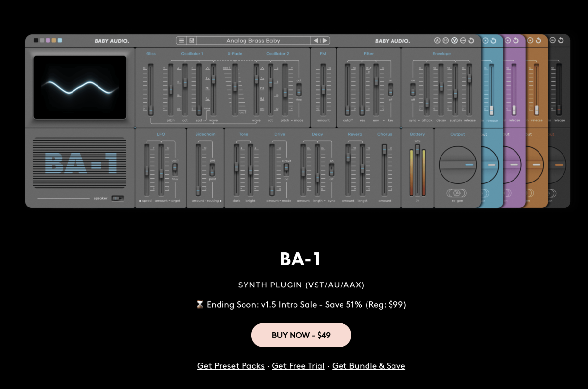The height and width of the screenshot is (389, 588).
Task: Click the BABY AUDIO logo right of preset
Action: tap(392, 41)
